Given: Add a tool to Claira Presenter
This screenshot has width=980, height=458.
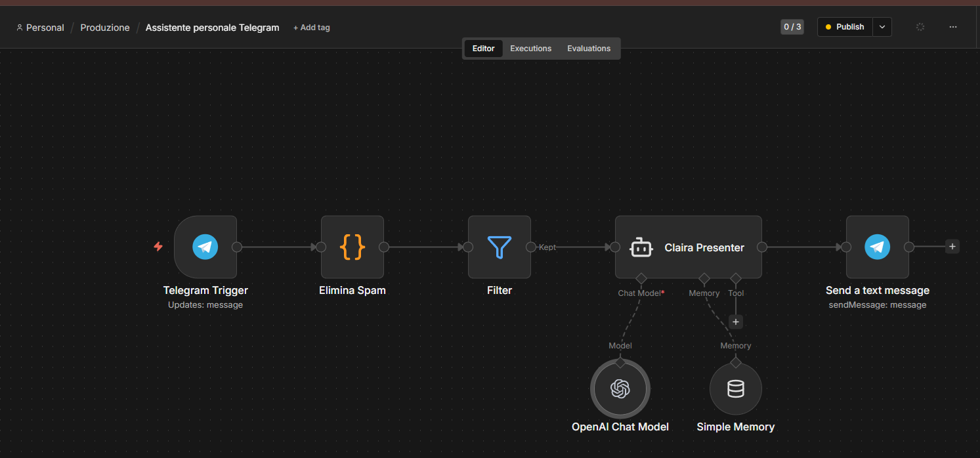Looking at the screenshot, I should [736, 322].
